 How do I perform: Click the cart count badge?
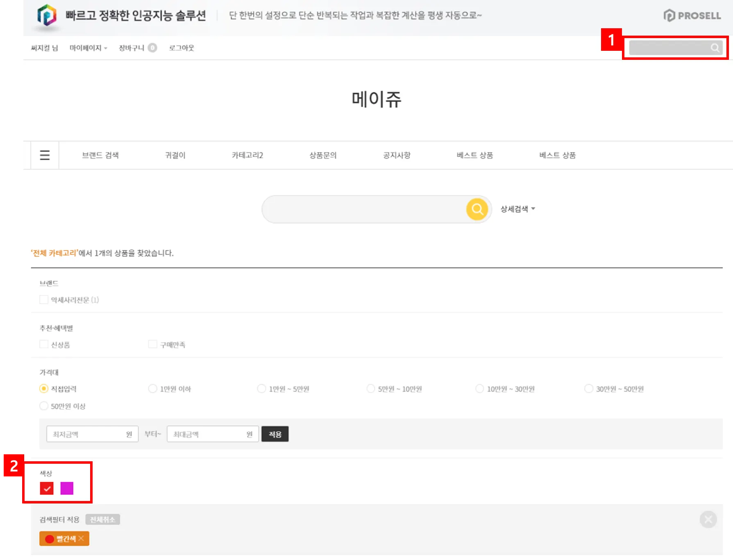pos(152,48)
